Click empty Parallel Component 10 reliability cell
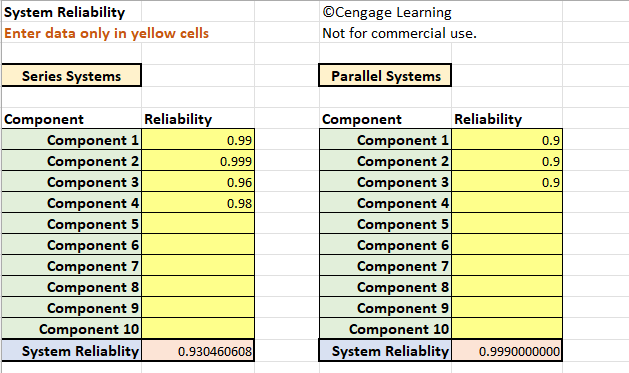This screenshot has width=629, height=373. pos(507,328)
